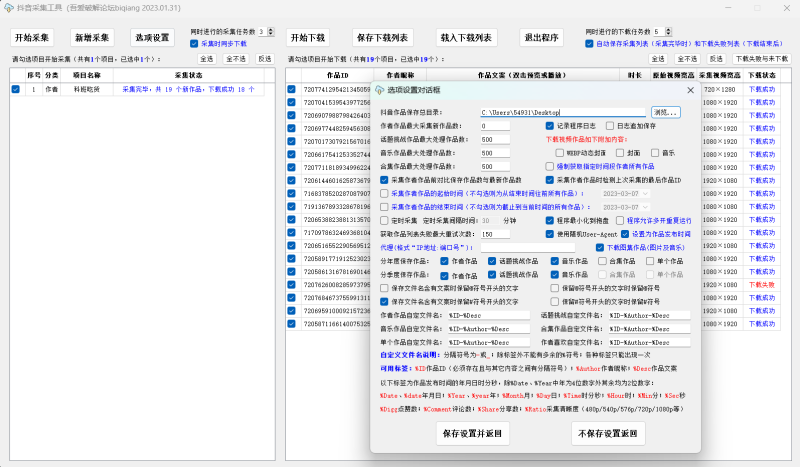Toggle 程序最小化到托盘 checkbox
Screen dimensions: 800x467
click(549, 220)
